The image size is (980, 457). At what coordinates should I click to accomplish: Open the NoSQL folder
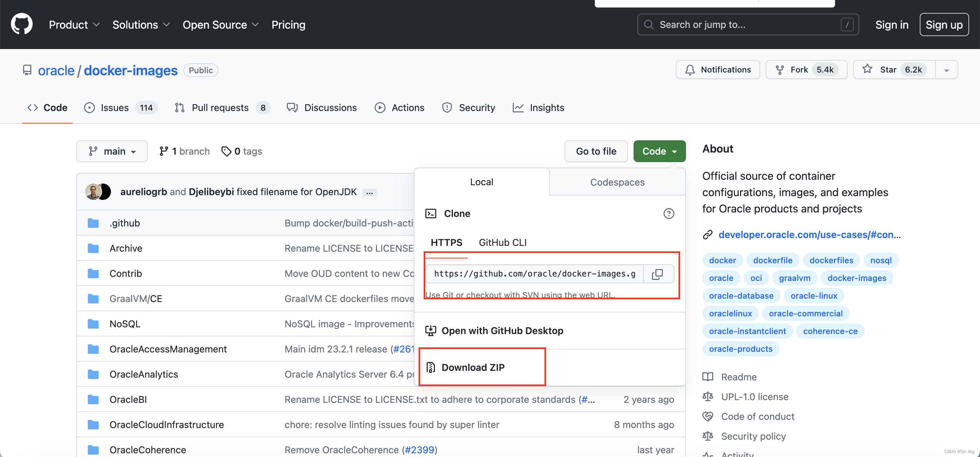coord(125,324)
